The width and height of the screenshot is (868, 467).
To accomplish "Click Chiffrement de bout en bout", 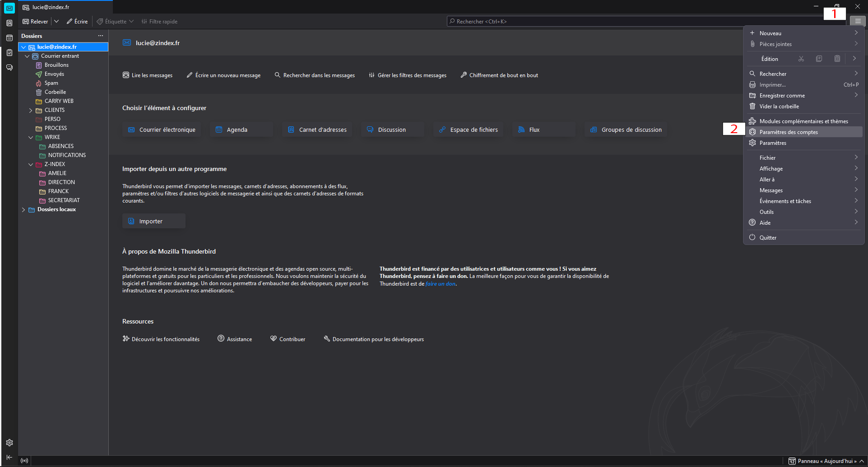I will [499, 75].
